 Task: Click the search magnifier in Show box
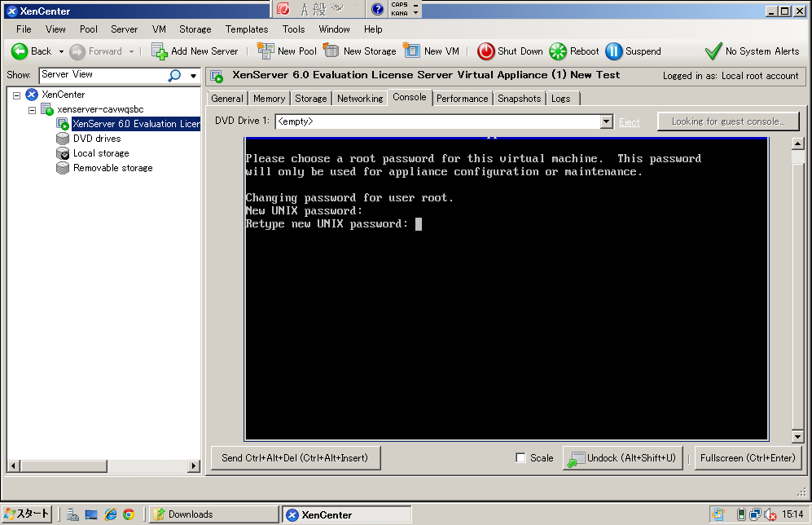[x=174, y=76]
